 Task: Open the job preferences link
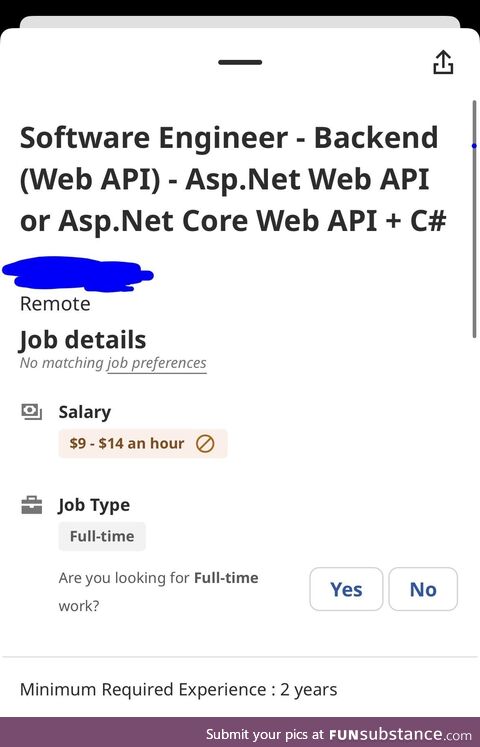[157, 363]
